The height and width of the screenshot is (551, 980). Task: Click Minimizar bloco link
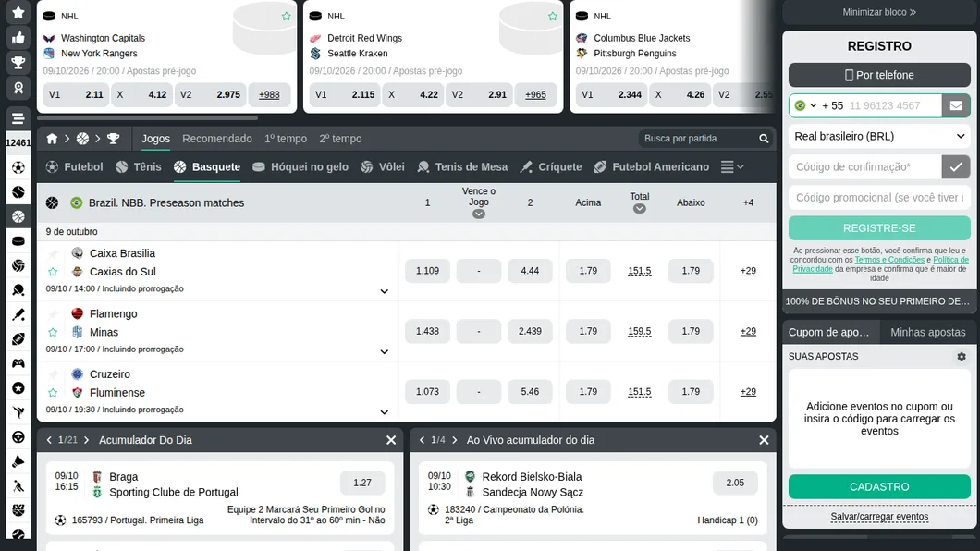tap(879, 12)
